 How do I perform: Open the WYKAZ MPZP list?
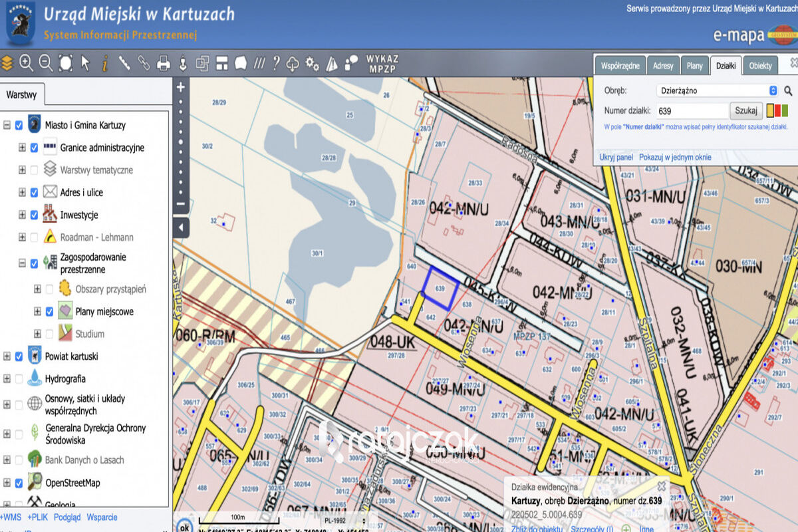click(x=382, y=63)
